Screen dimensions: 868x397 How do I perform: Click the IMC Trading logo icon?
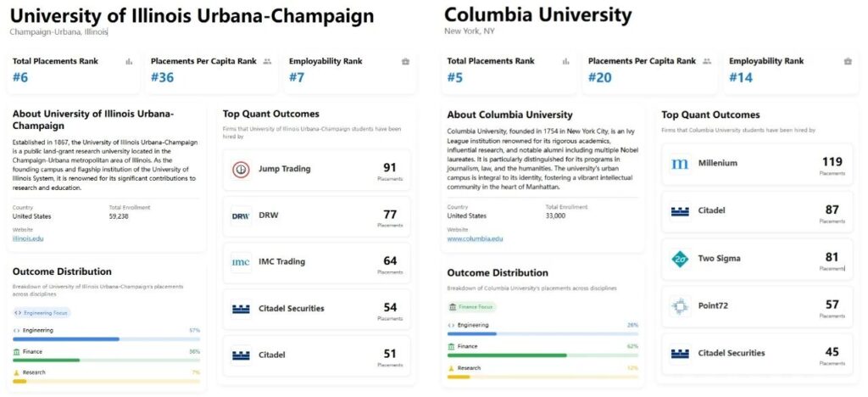point(241,262)
